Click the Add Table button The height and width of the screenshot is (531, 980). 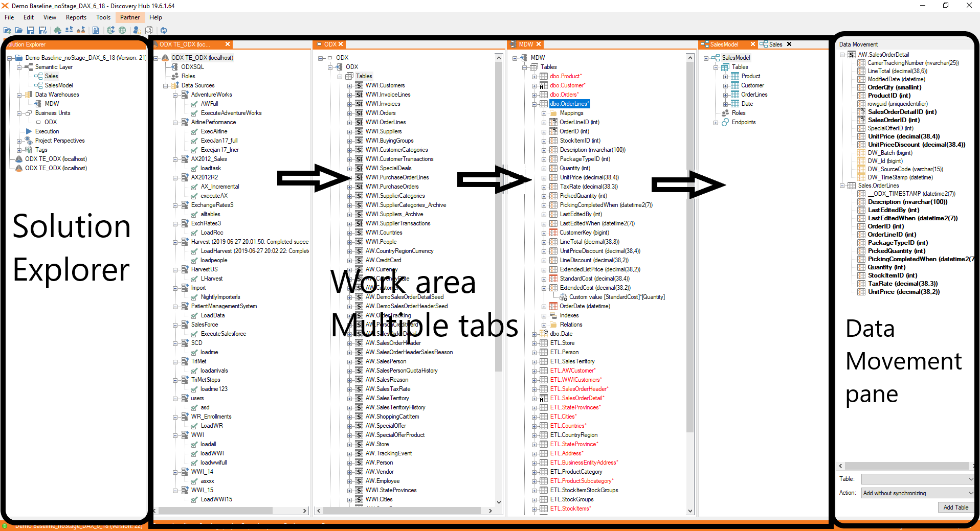pos(955,507)
